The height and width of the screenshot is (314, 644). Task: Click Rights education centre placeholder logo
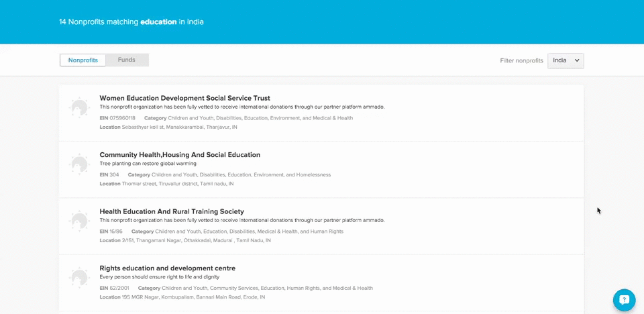(79, 277)
